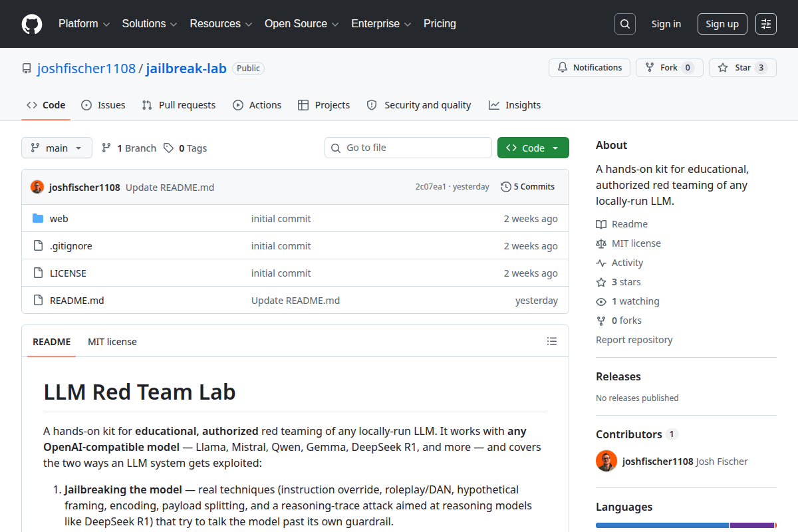This screenshot has width=798, height=532.
Task: Open the green Code dropdown button
Action: pyautogui.click(x=533, y=148)
